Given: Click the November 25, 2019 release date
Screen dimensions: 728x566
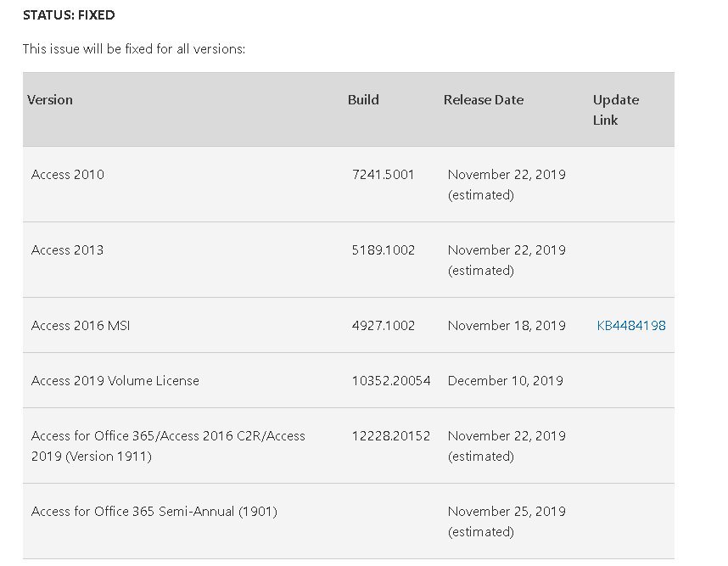Looking at the screenshot, I should pos(507,511).
